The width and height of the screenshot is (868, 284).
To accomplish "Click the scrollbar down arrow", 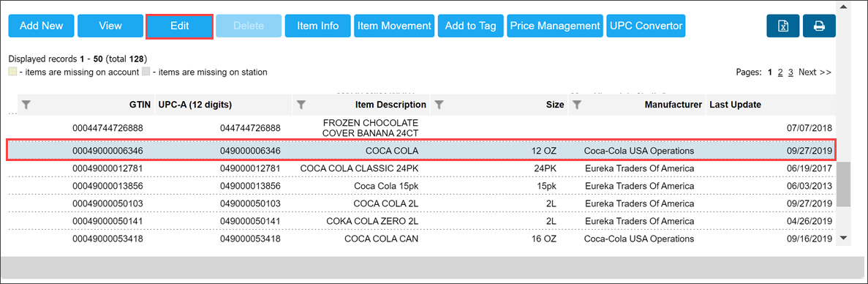I will [x=844, y=237].
